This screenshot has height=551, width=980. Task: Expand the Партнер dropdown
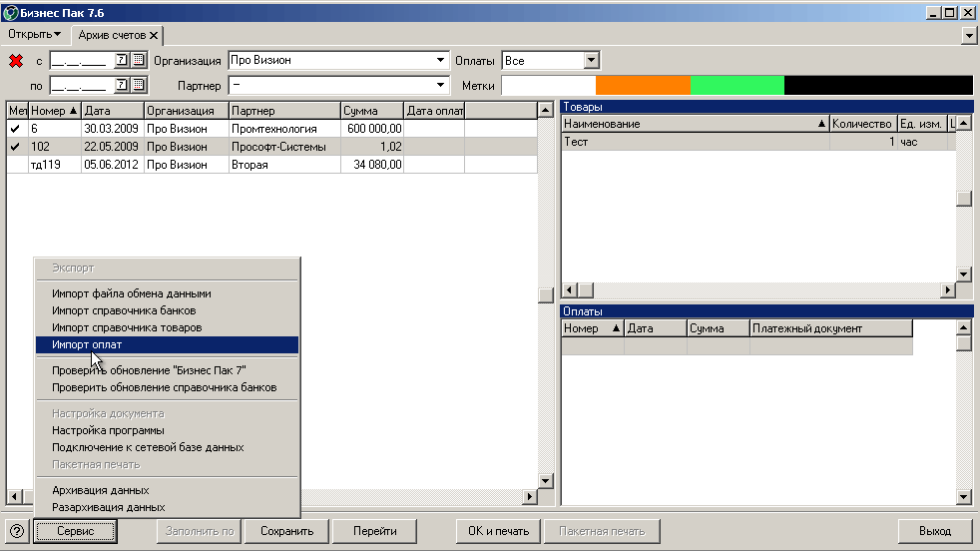441,85
